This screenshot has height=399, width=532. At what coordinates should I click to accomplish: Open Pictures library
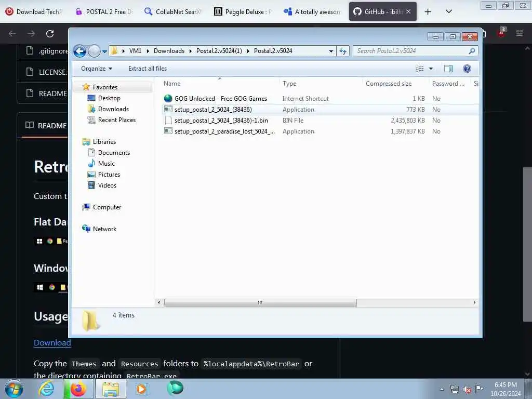pos(109,175)
